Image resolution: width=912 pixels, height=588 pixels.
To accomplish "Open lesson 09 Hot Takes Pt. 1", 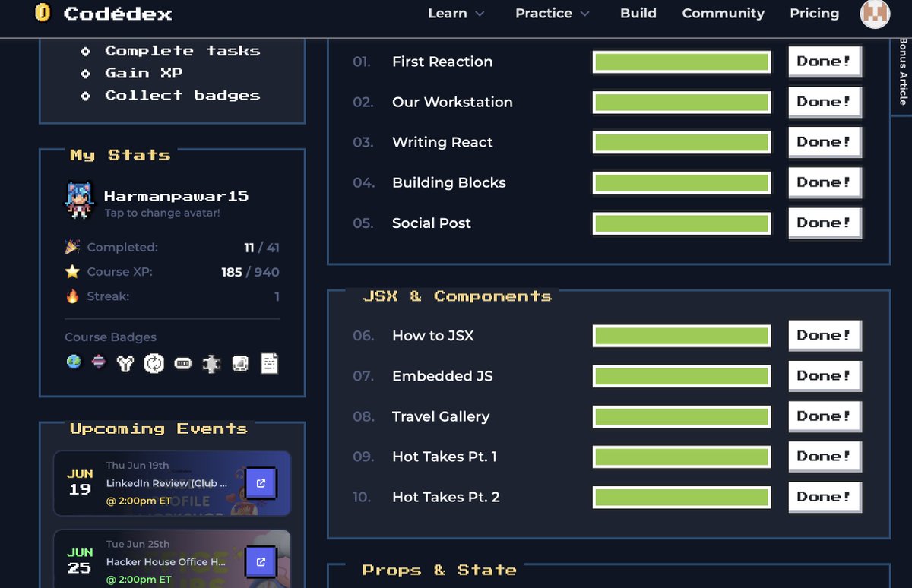I will pyautogui.click(x=445, y=456).
